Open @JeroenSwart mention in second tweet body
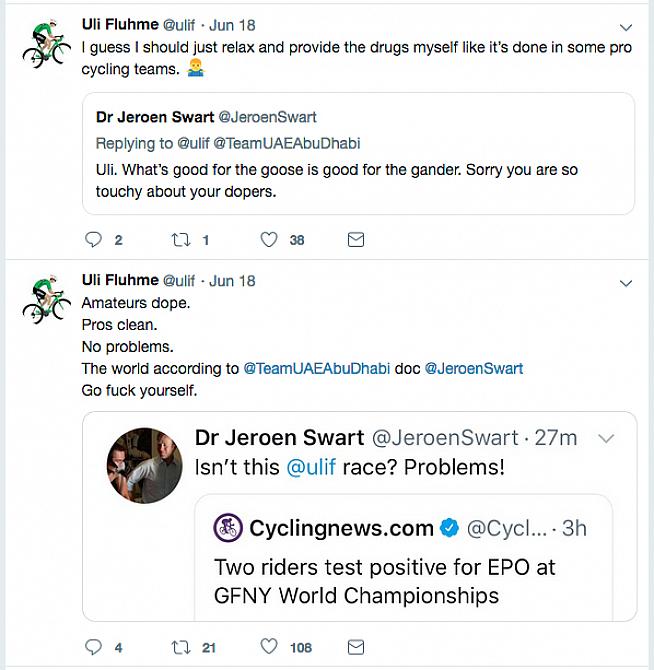This screenshot has height=670, width=654. coord(474,369)
